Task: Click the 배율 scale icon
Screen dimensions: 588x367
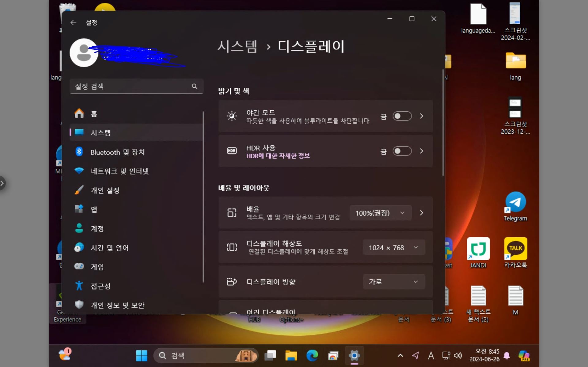Action: click(x=232, y=213)
